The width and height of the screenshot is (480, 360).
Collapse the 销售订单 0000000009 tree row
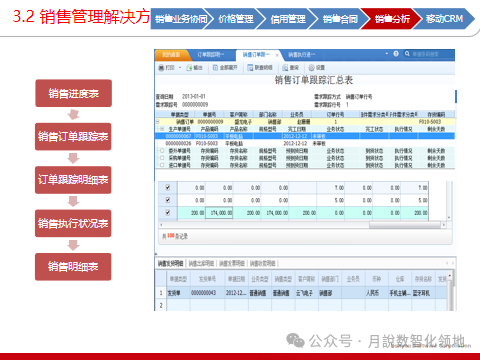pyautogui.click(x=158, y=122)
